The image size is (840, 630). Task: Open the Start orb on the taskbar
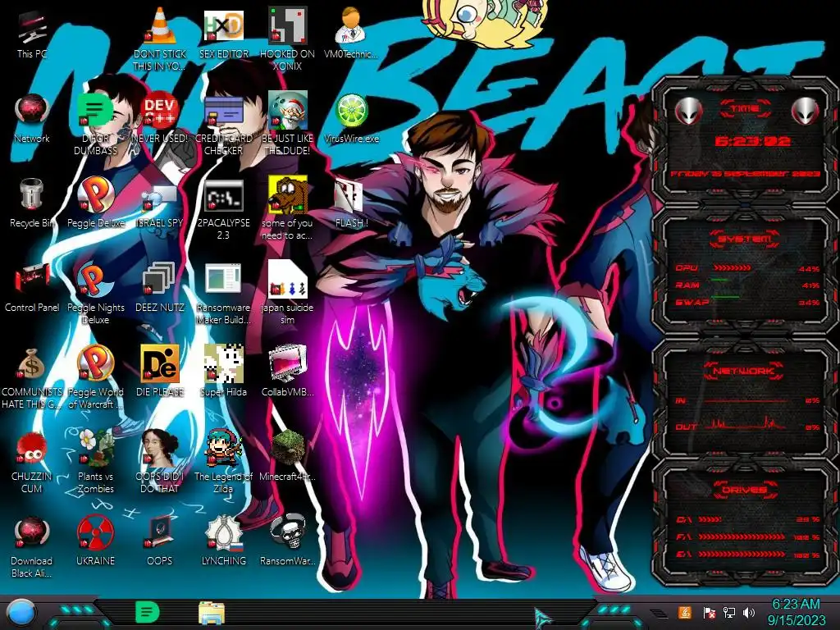pos(21,613)
